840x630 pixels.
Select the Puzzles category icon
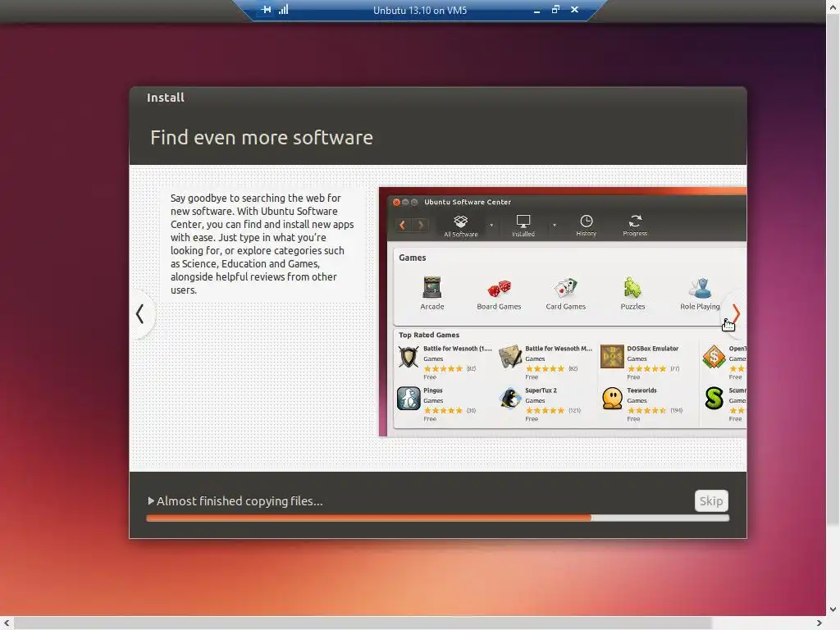pos(632,288)
